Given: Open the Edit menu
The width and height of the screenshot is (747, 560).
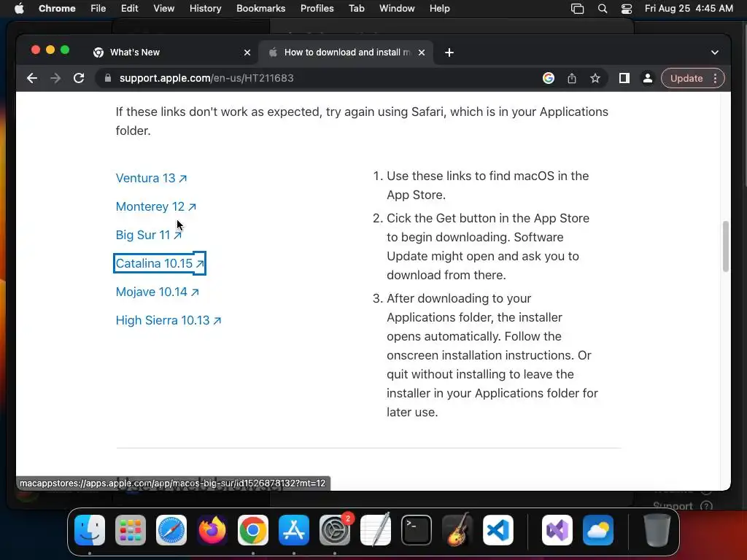Looking at the screenshot, I should pyautogui.click(x=129, y=9).
